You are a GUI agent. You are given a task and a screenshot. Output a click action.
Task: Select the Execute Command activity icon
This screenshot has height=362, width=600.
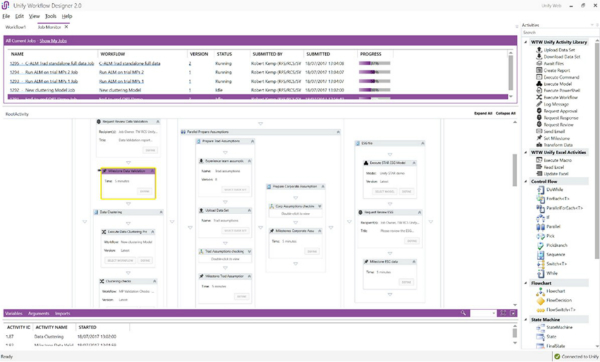click(x=539, y=77)
